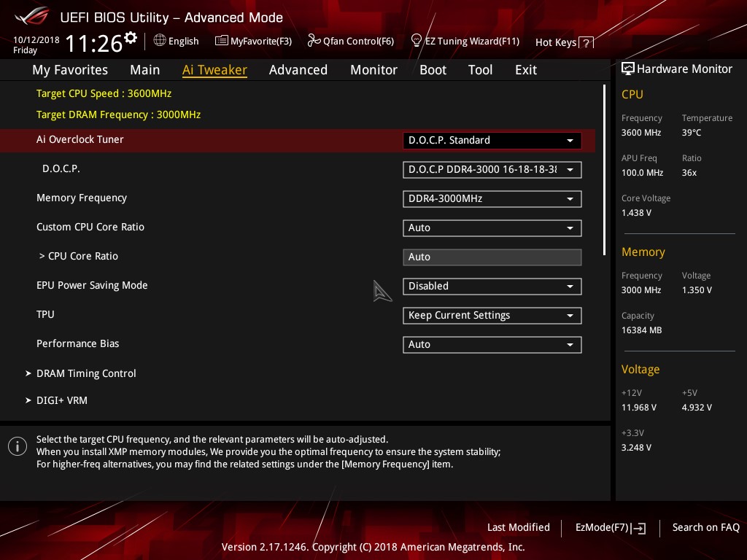Click the Hot Keys question mark icon
Screen dimensions: 747x560
[586, 43]
